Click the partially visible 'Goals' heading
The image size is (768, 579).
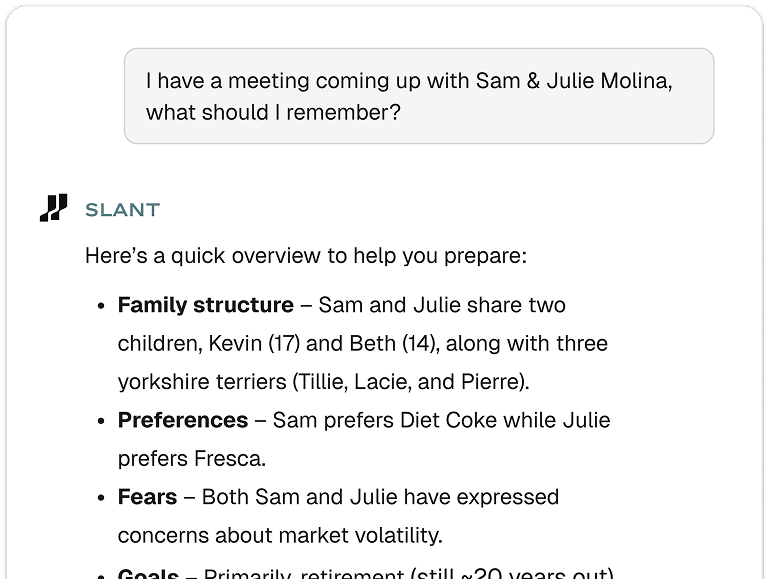click(x=148, y=573)
